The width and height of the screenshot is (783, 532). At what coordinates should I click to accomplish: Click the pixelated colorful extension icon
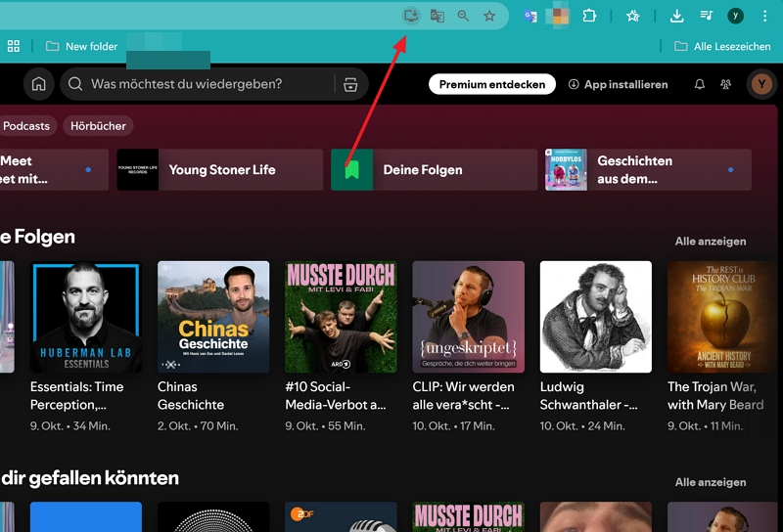(557, 16)
